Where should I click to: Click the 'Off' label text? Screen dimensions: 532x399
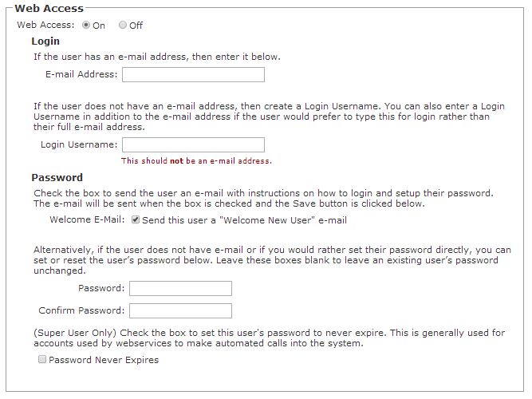[x=136, y=26]
